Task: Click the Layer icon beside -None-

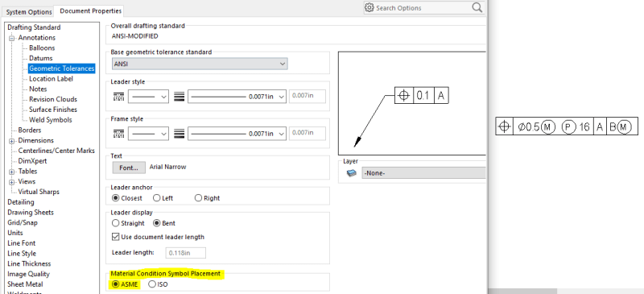Action: (x=351, y=173)
